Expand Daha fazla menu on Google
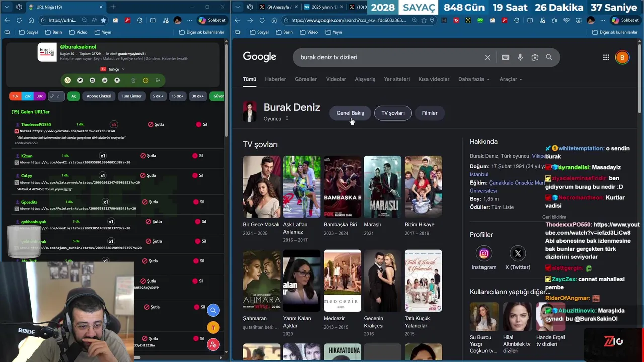Screen dimensions: 644x362 tap(473, 79)
